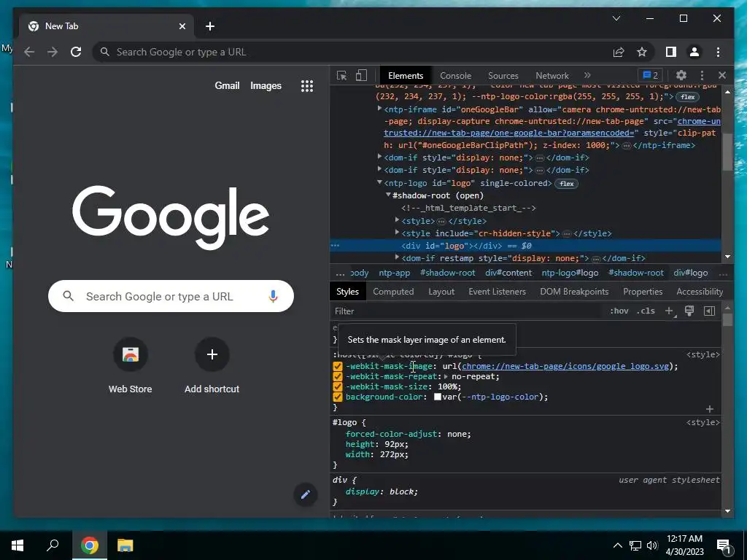Viewport: 747px width, 560px height.
Task: Open the Google apps grid
Action: 307,86
